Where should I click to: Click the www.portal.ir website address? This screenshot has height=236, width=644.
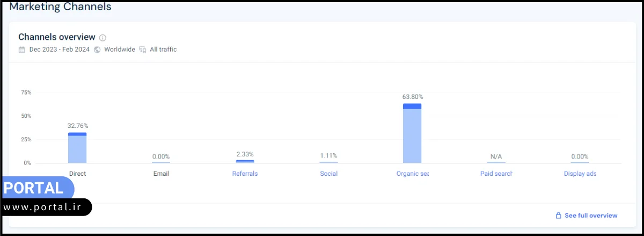[x=43, y=207]
